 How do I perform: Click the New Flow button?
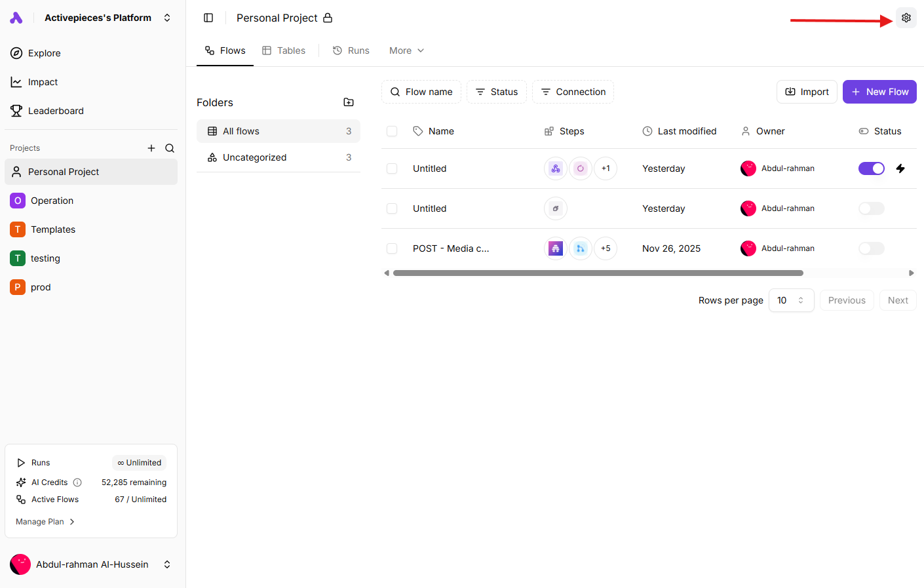[x=879, y=92]
